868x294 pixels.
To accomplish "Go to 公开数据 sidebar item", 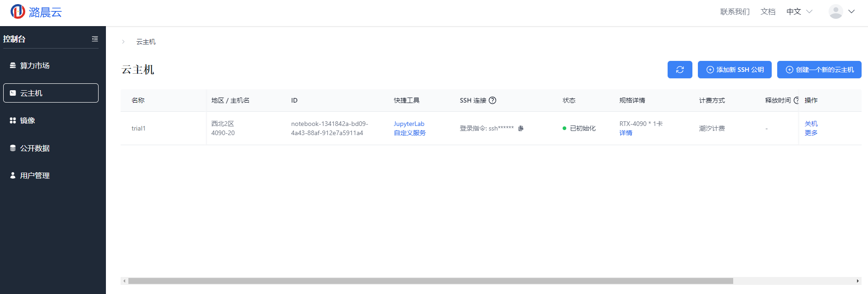I will coord(34,148).
